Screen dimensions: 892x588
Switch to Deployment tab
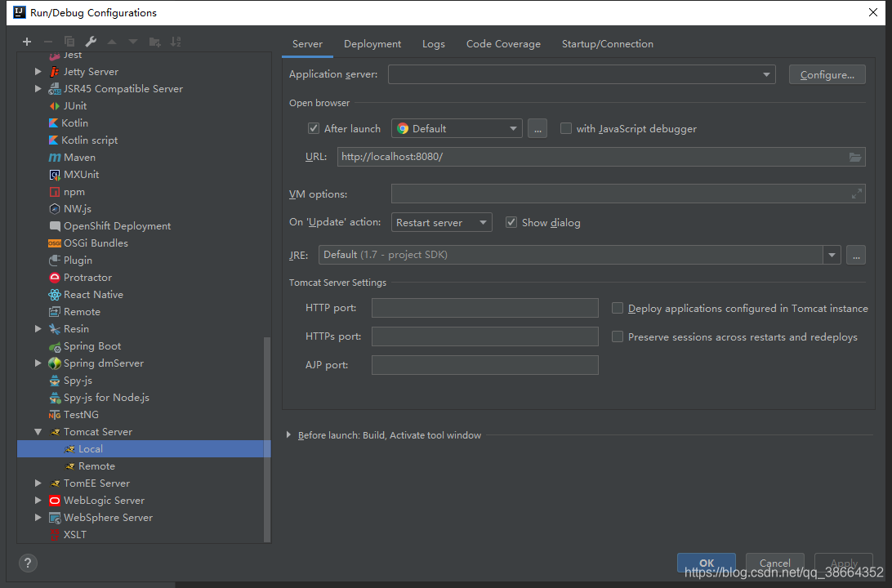372,44
